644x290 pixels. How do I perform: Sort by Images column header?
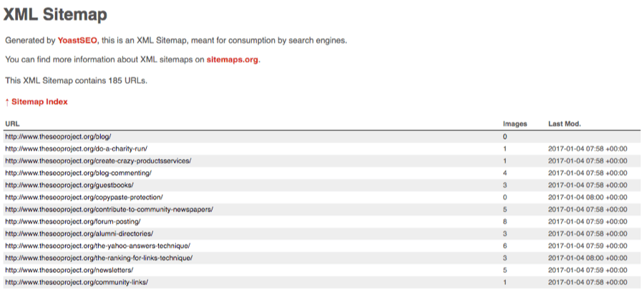[x=514, y=124]
